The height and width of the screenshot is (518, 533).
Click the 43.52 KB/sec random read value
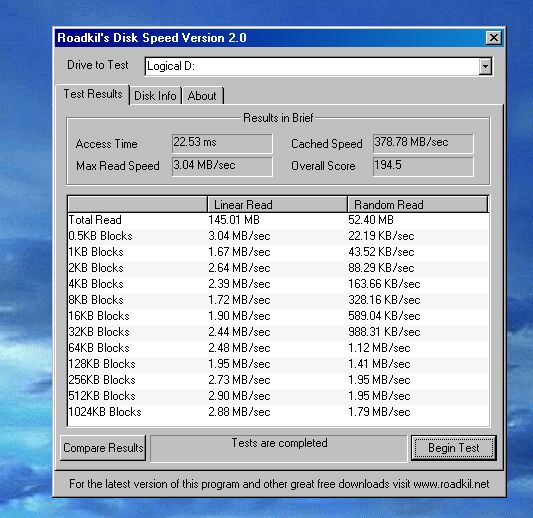click(381, 252)
